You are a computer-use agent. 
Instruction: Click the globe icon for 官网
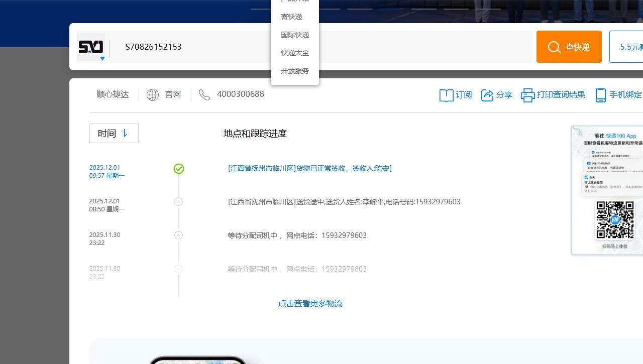(x=153, y=94)
